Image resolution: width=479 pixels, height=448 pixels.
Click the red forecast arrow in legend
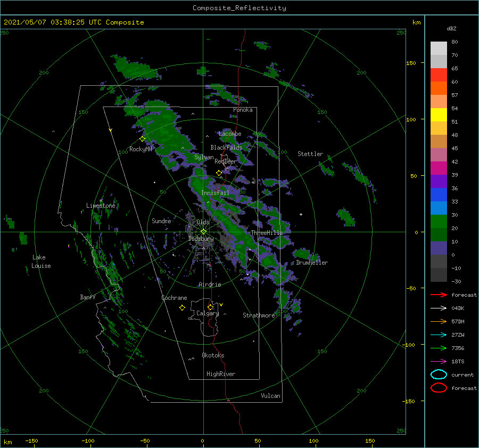pos(439,295)
